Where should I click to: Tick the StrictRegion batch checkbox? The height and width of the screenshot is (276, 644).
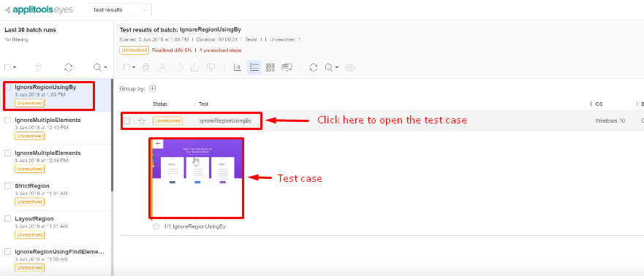click(x=7, y=185)
